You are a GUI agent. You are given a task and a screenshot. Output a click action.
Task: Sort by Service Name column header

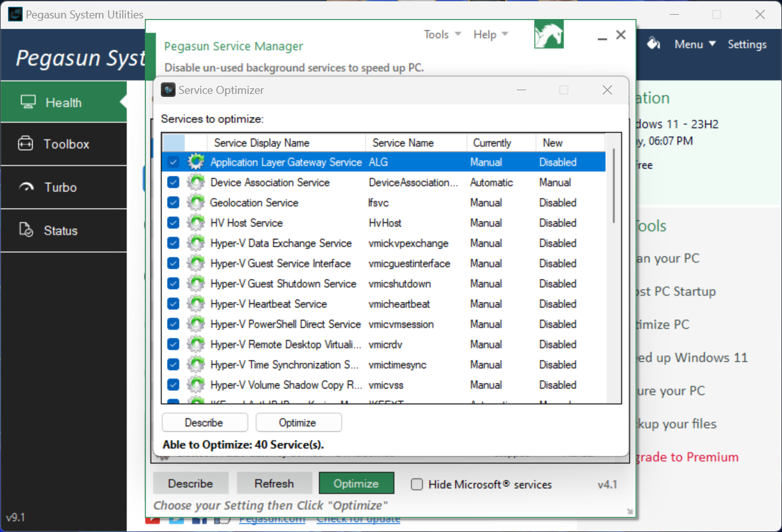pos(416,142)
